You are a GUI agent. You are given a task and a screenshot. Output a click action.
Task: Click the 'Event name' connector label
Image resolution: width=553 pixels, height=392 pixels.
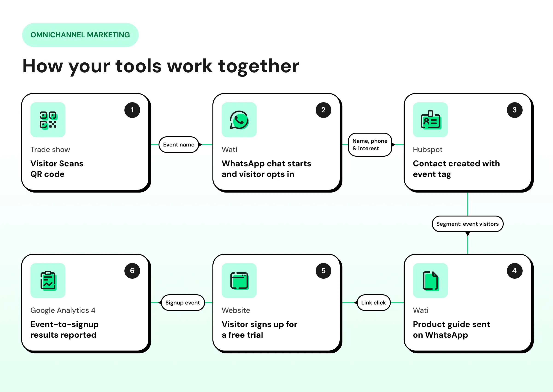(x=179, y=145)
